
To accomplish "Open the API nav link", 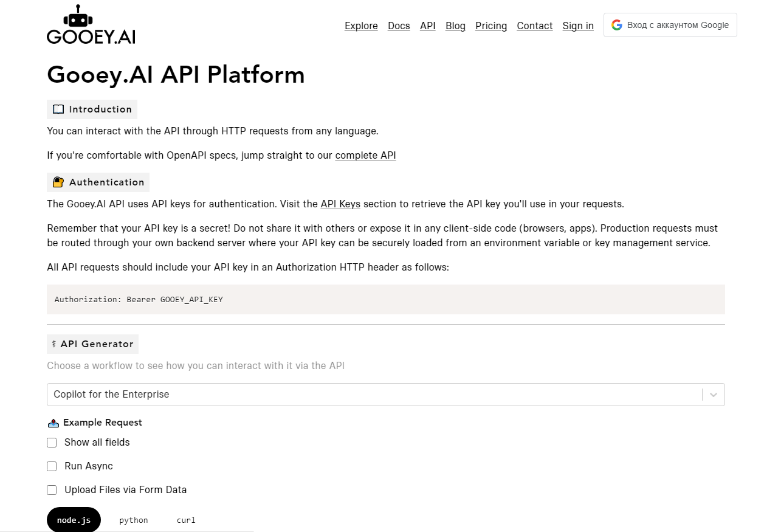I will [428, 26].
